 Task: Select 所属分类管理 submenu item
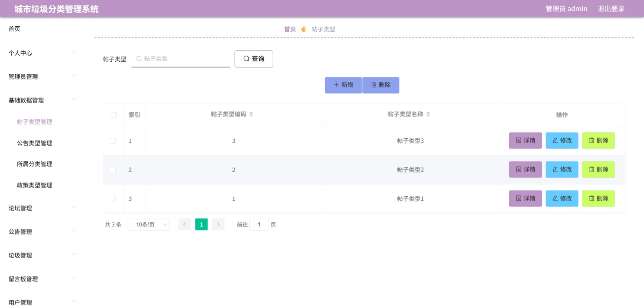tap(34, 164)
